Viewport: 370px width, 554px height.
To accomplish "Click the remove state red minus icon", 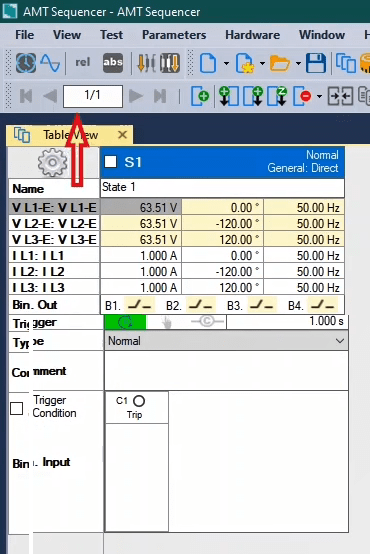I will 303,96.
